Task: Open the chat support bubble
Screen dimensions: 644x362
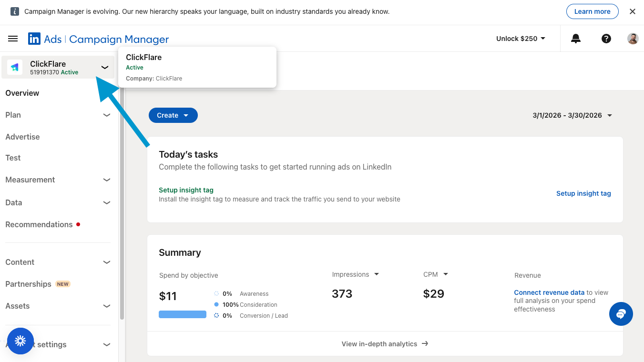Action: [621, 314]
